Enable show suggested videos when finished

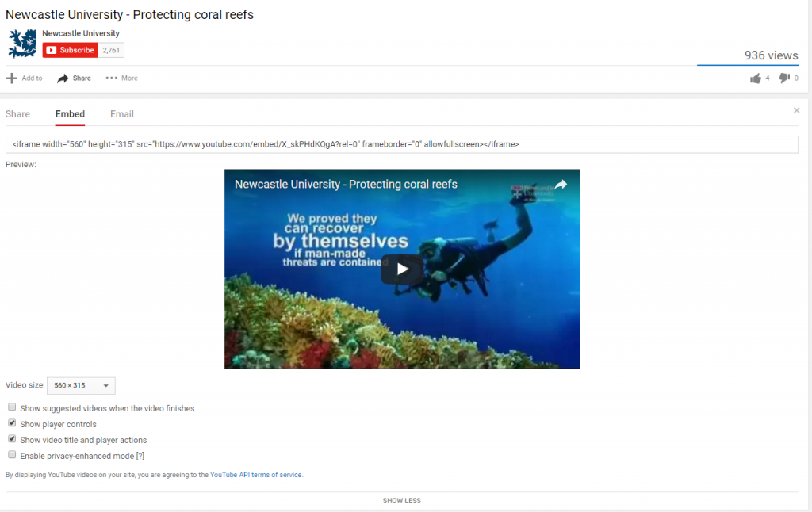(x=12, y=407)
